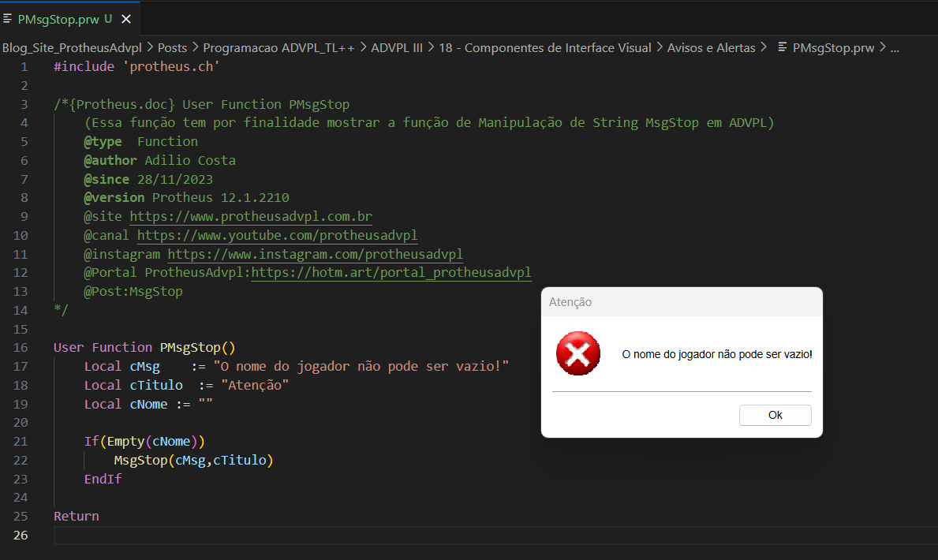Click the Atenção dialog title bar
Viewport: 938px width, 560px height.
[682, 302]
